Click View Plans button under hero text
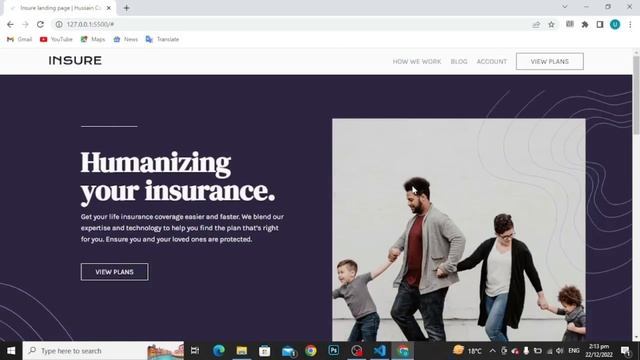Screen dimensions: 640x360 point(115,272)
